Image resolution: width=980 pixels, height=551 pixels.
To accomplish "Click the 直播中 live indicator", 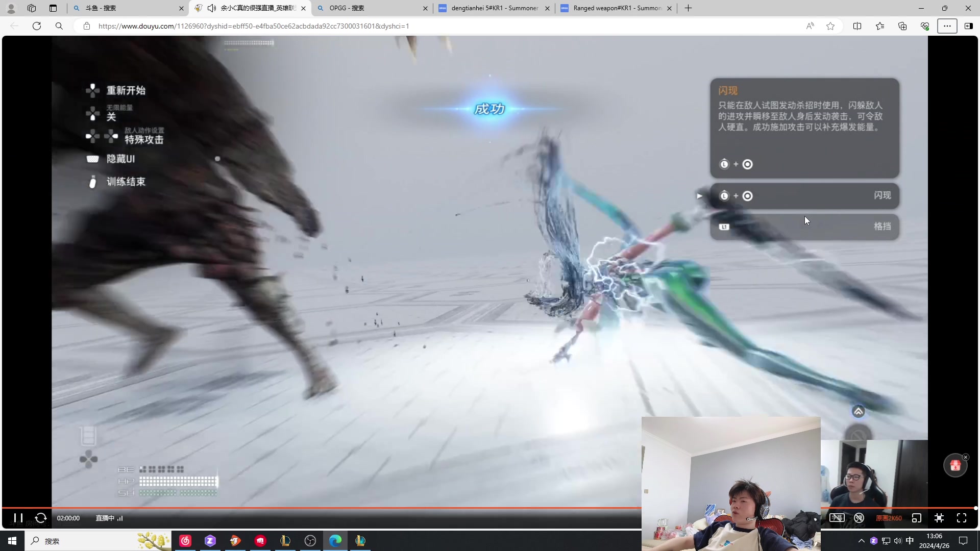I will point(109,518).
